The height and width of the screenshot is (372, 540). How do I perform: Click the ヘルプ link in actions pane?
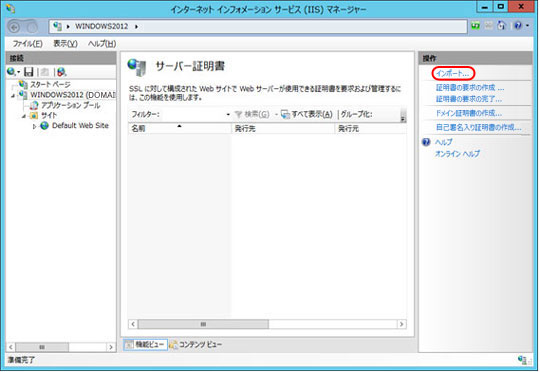click(444, 142)
